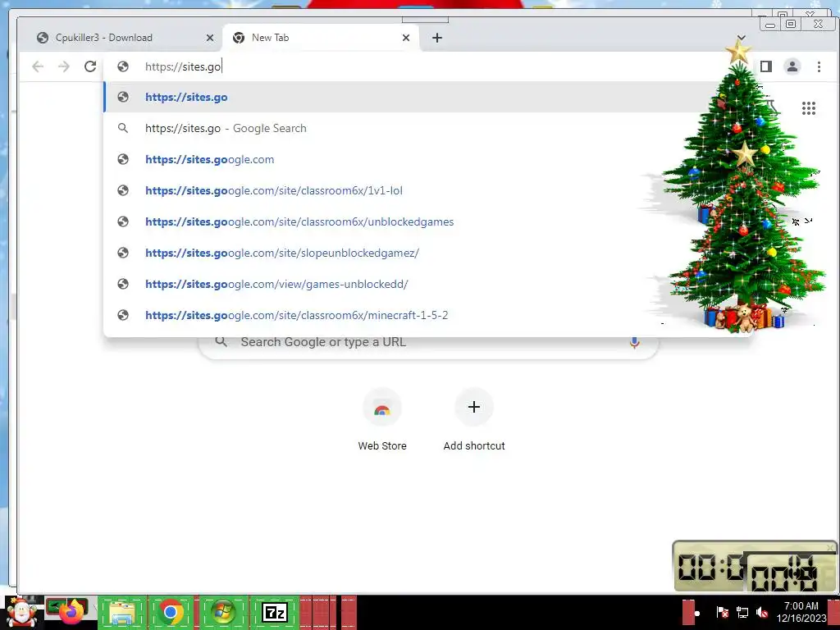
Task: Open the Chrome side panel
Action: pos(766,66)
